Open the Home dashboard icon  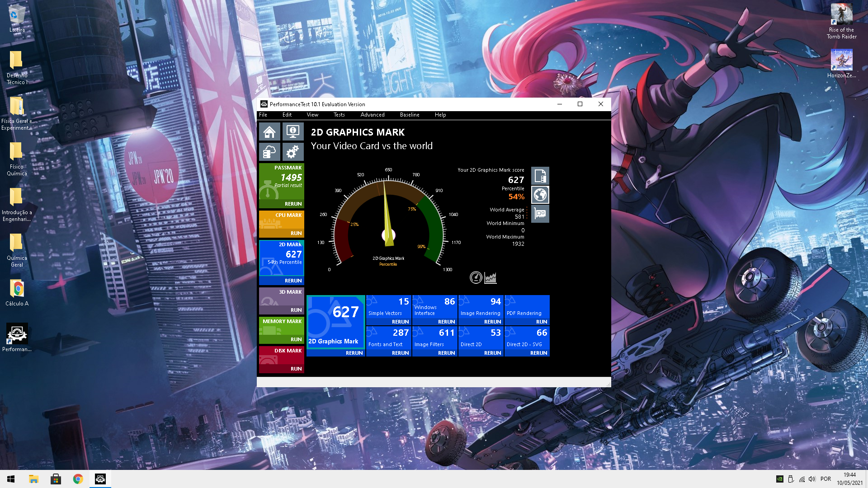269,132
